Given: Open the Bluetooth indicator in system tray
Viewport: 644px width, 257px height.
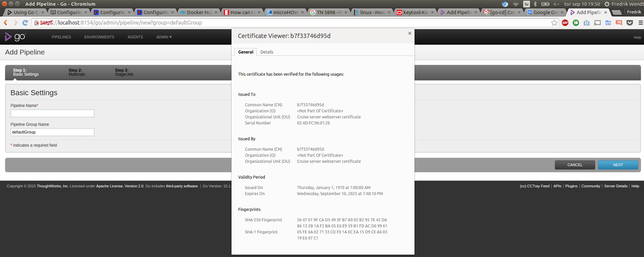Looking at the screenshot, I should (x=535, y=4).
